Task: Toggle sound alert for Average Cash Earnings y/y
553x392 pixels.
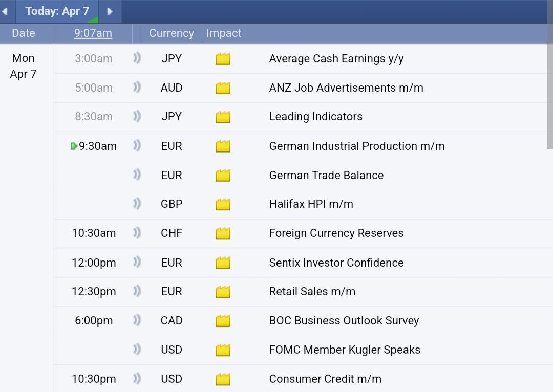Action: tap(137, 58)
